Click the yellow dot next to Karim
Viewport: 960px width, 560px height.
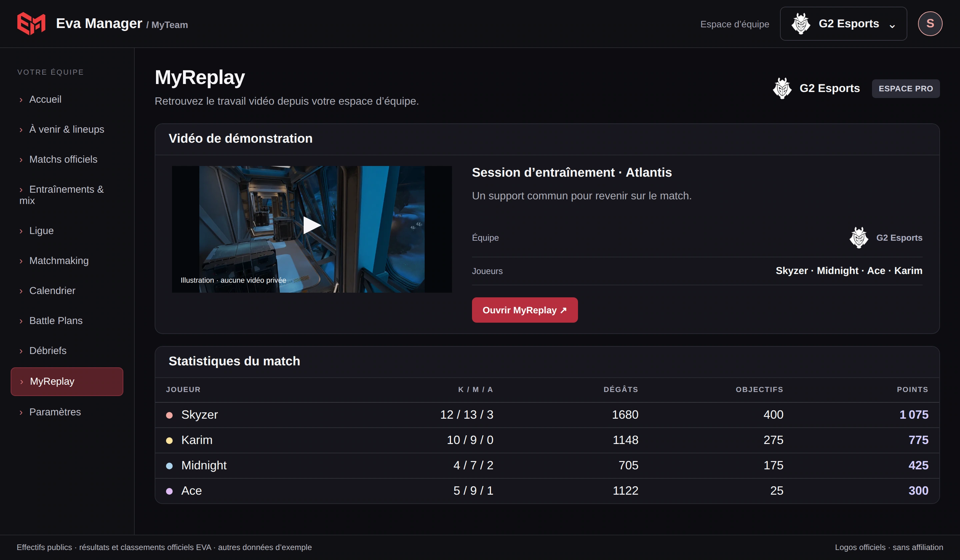[x=170, y=441]
